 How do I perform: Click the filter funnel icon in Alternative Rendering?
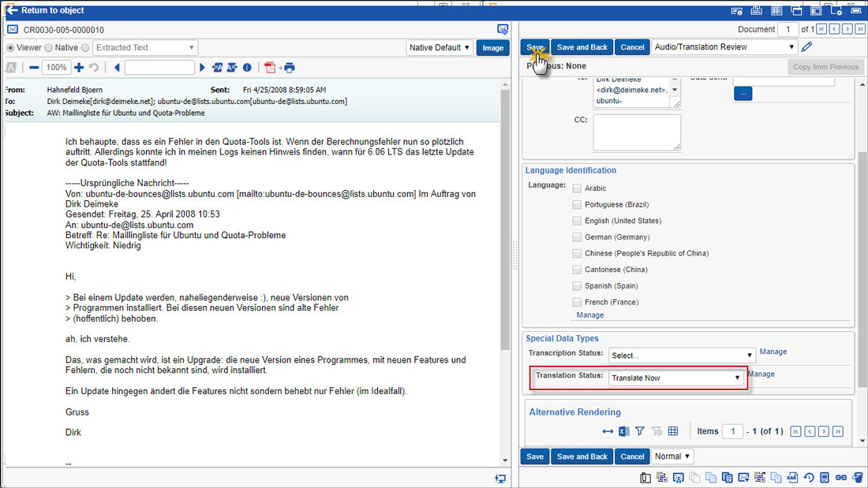[640, 431]
